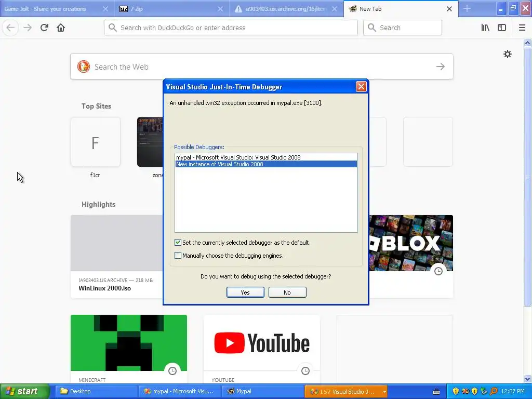Click the first yellow shield tray icon
The image size is (532, 399).
pyautogui.click(x=456, y=391)
